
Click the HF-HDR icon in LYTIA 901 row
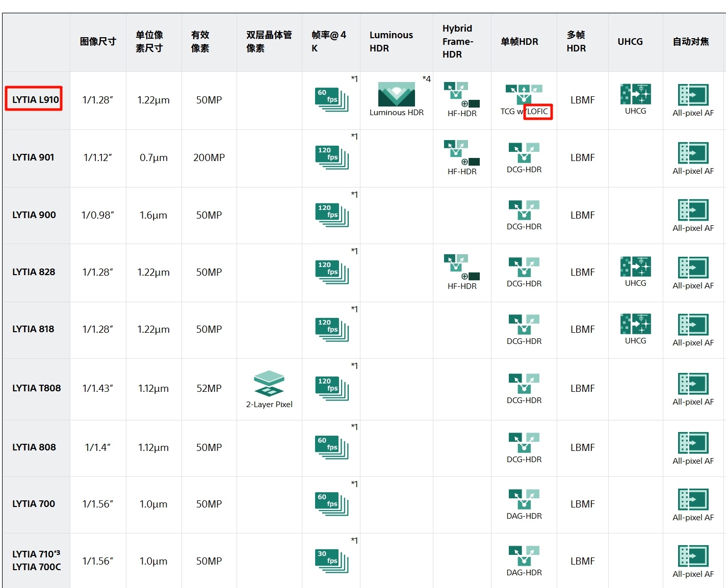[462, 153]
